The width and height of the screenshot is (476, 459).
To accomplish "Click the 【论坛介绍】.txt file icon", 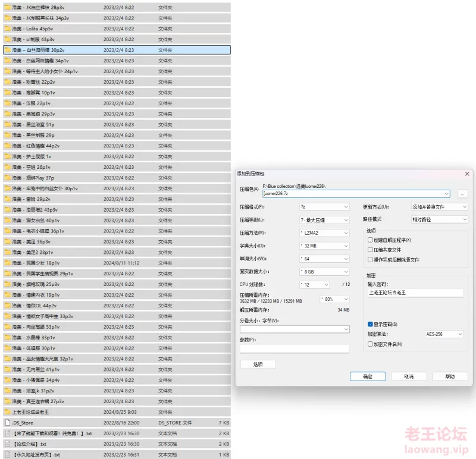I will coord(7,444).
